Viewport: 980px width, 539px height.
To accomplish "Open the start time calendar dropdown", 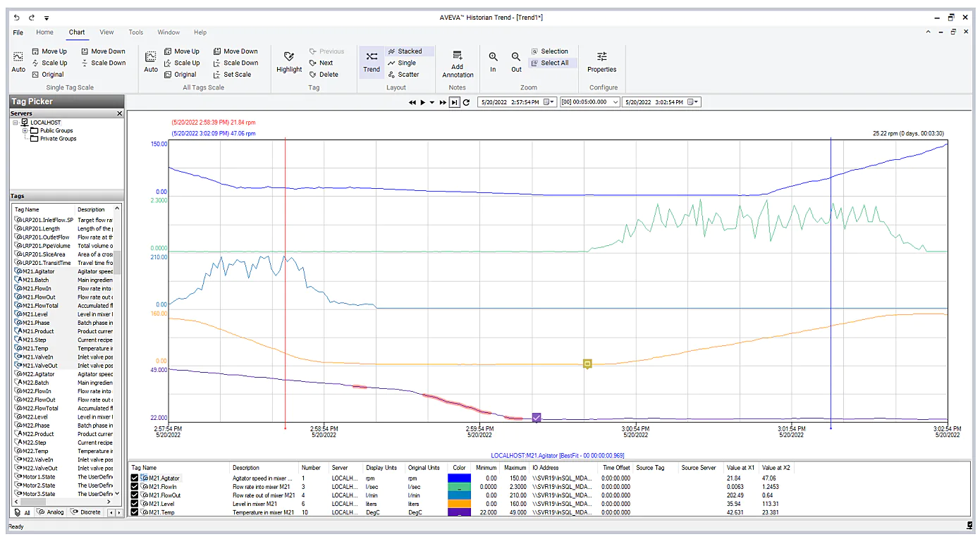I will pyautogui.click(x=551, y=102).
